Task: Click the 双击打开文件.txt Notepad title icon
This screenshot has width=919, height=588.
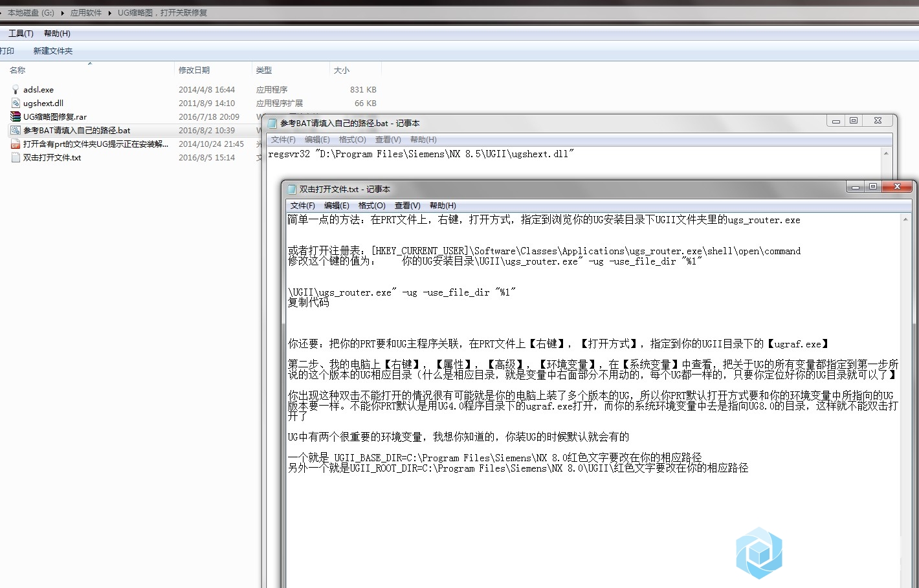Action: point(292,190)
